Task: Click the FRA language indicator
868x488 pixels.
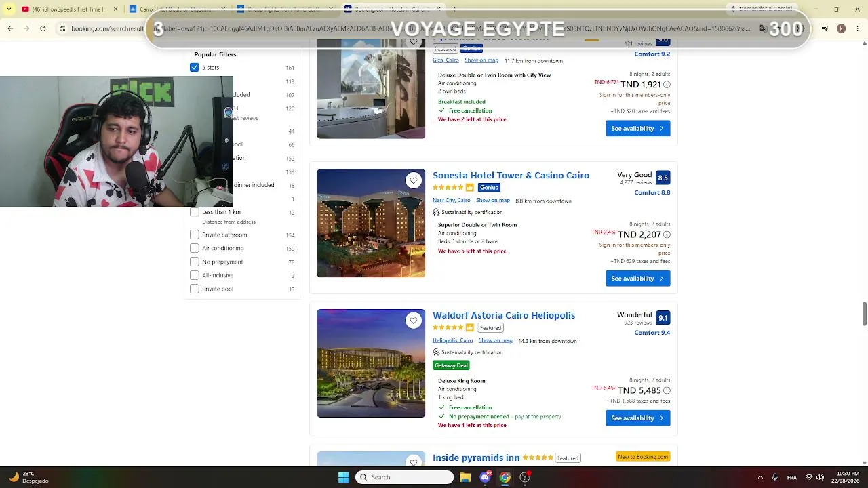Action: pyautogui.click(x=791, y=477)
